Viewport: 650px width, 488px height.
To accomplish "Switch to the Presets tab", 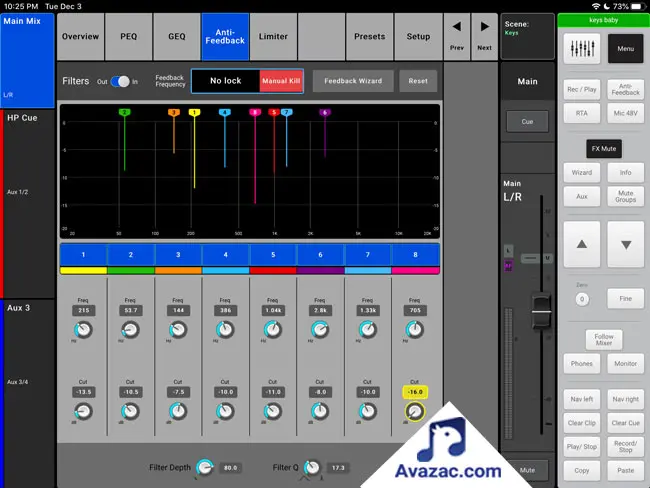I will 369,36.
